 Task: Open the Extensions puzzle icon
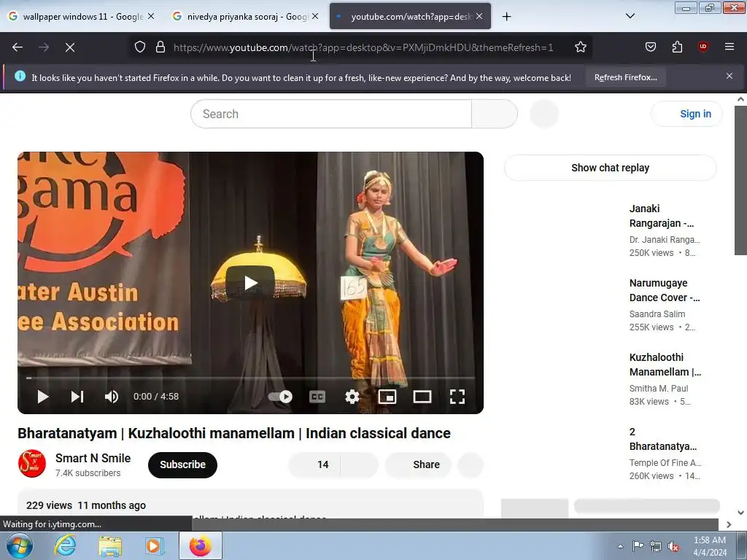tap(677, 47)
